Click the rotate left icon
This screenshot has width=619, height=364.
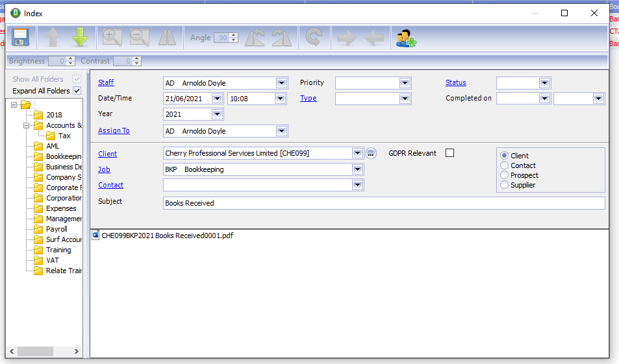pyautogui.click(x=255, y=38)
